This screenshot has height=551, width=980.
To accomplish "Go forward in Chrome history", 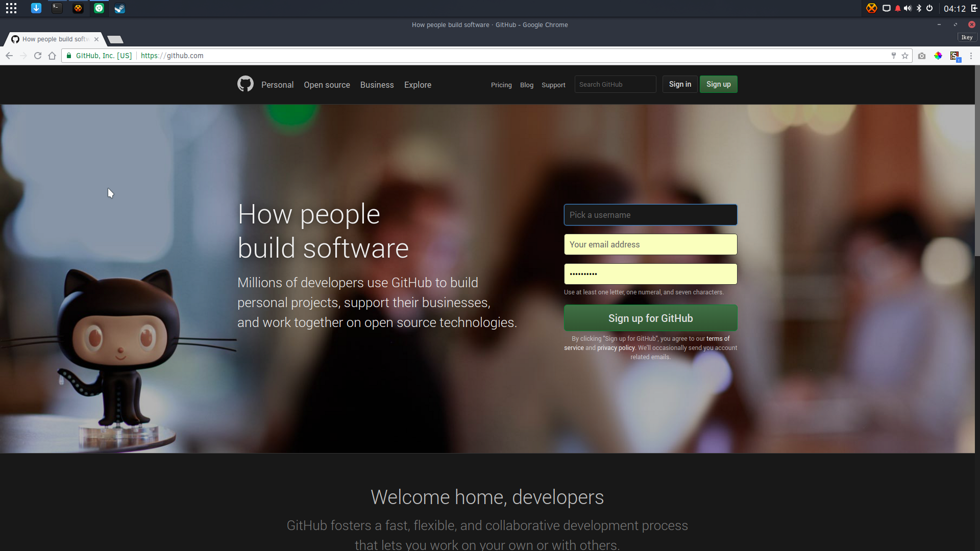I will click(x=23, y=56).
